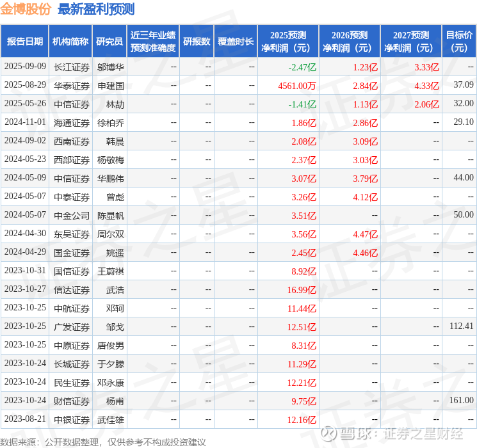
Task: Select the 机构简称 column header
Action: tap(70, 41)
